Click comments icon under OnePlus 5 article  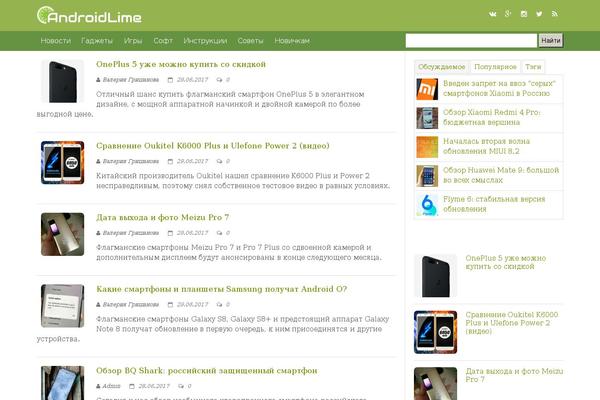219,80
